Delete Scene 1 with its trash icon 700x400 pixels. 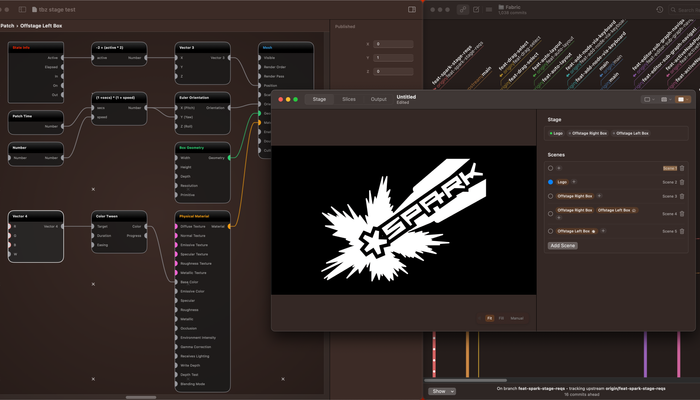click(682, 168)
